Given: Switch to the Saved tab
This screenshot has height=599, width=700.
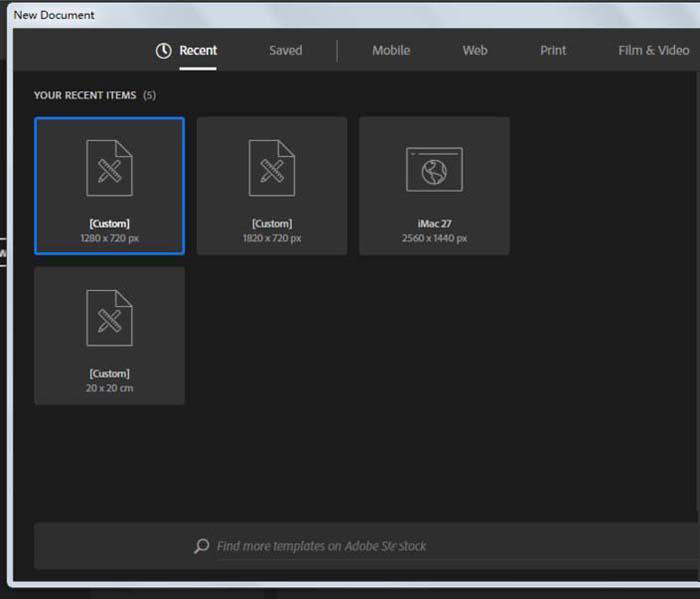Looking at the screenshot, I should coord(286,50).
